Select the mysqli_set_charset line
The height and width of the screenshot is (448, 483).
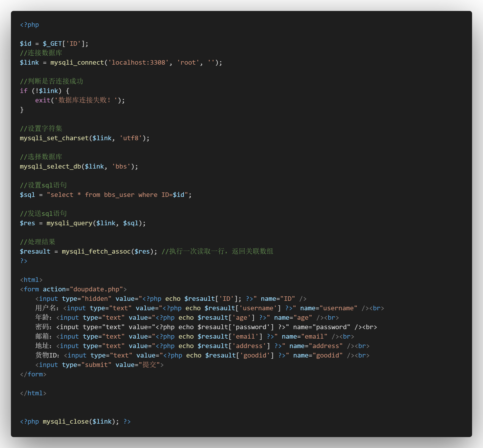click(x=84, y=138)
